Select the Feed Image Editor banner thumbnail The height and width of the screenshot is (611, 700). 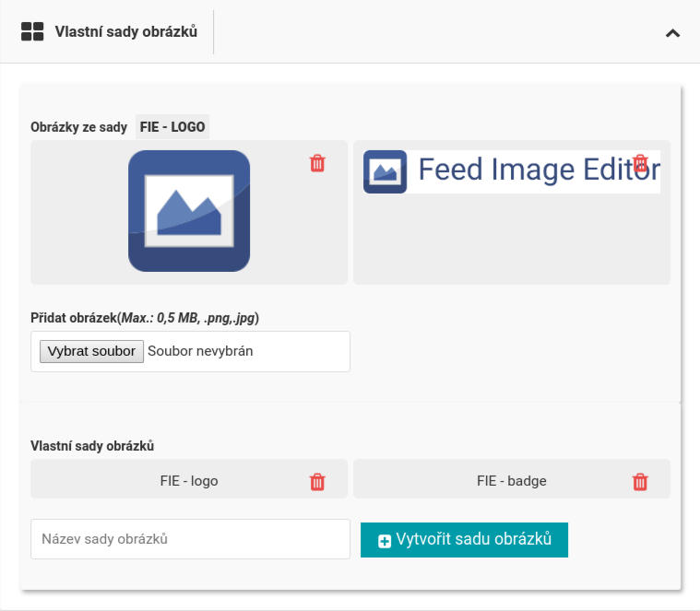click(512, 171)
